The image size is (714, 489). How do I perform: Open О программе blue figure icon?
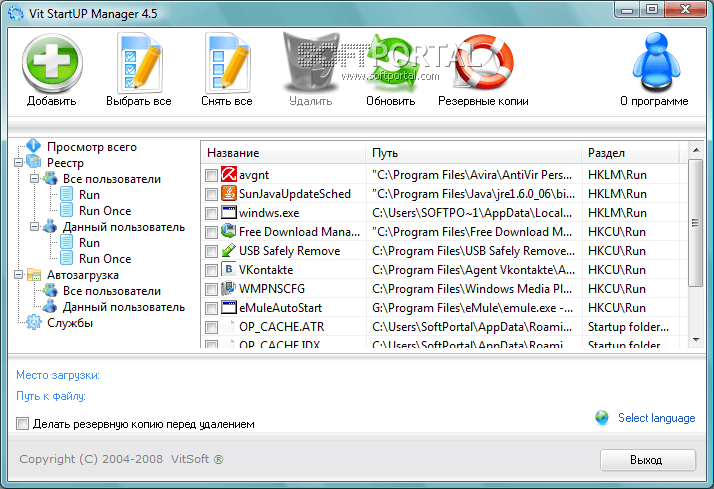tap(656, 63)
